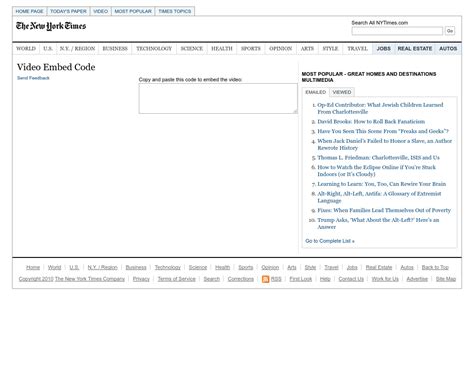Open the David Brooks Fanaticism article

pyautogui.click(x=371, y=122)
